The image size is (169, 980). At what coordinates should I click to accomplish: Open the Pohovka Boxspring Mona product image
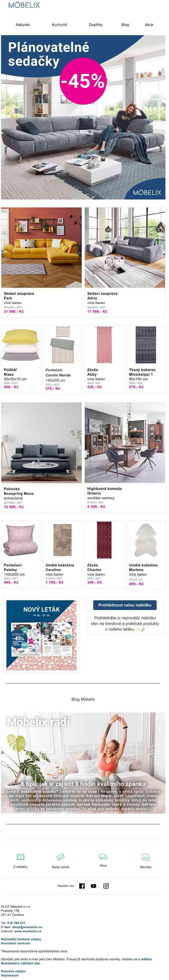coord(42,442)
